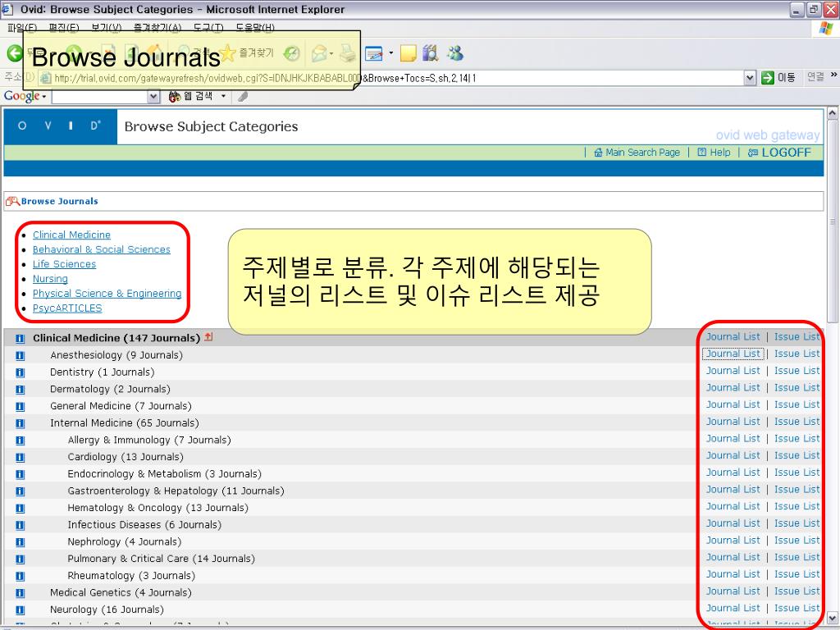Open the Research books icon in toolbar
Viewport: 840px width, 630px height.
pyautogui.click(x=430, y=53)
